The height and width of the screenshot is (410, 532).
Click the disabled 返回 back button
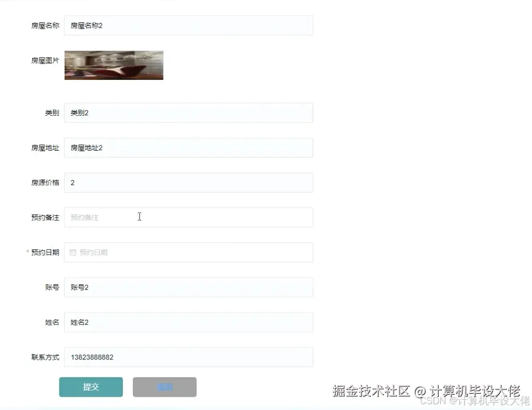tap(165, 387)
